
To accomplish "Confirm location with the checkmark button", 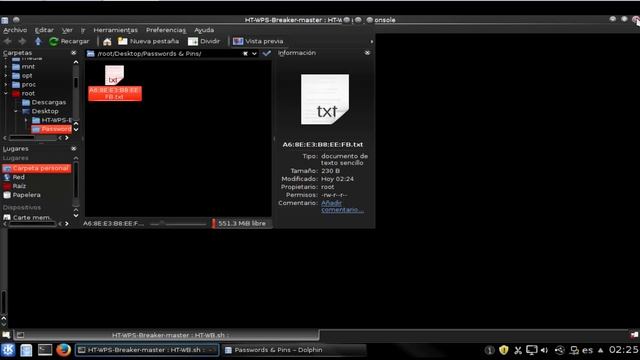I will point(267,53).
